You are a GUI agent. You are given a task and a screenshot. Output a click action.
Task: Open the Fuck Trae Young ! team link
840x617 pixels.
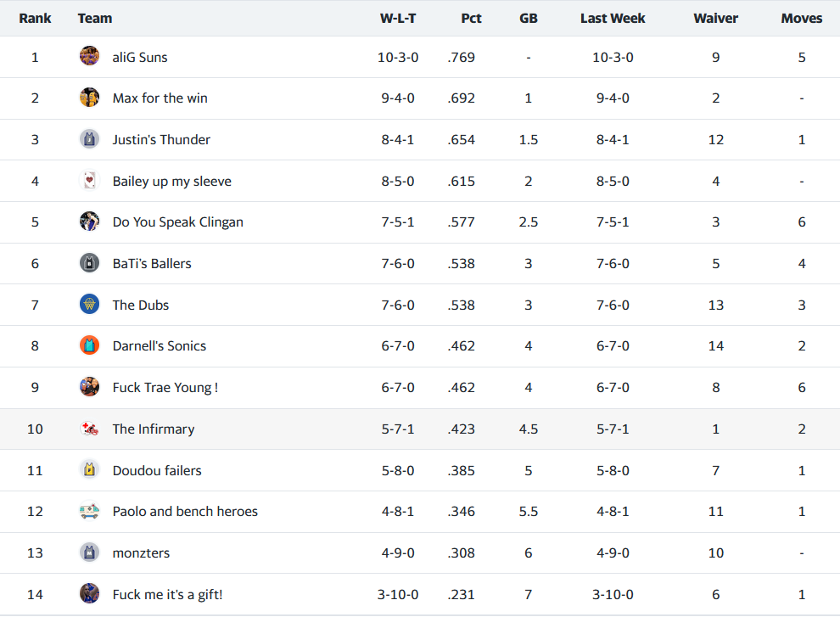click(165, 387)
